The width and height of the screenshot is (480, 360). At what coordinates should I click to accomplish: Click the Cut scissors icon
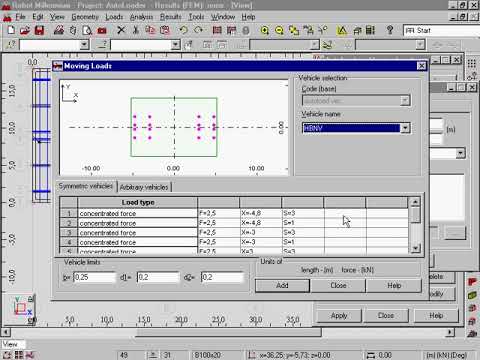[x=136, y=30]
